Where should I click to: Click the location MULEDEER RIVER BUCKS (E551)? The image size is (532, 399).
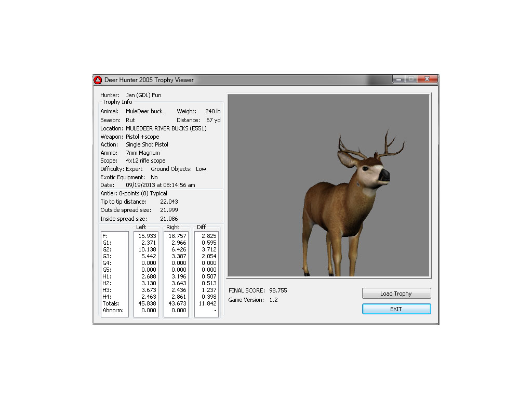(166, 128)
